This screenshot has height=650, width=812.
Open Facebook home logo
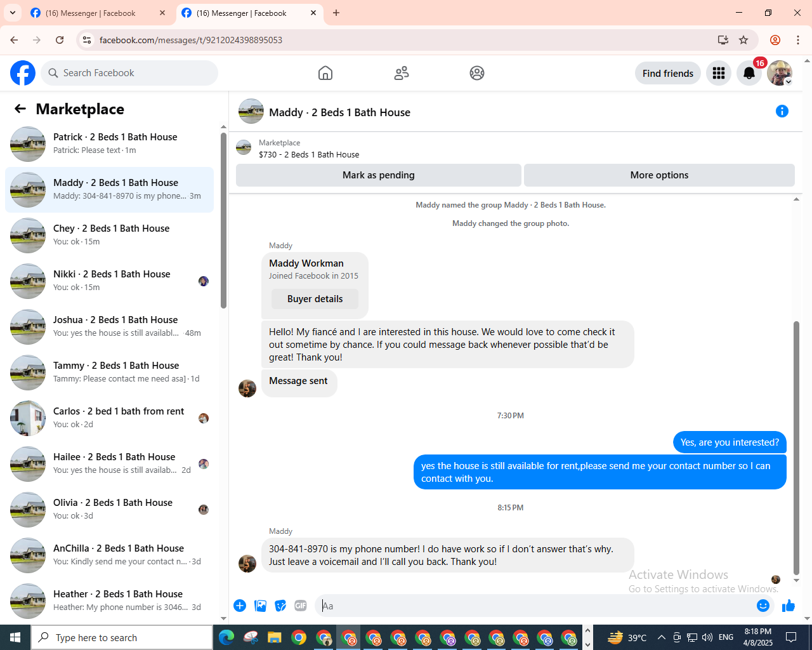point(23,73)
